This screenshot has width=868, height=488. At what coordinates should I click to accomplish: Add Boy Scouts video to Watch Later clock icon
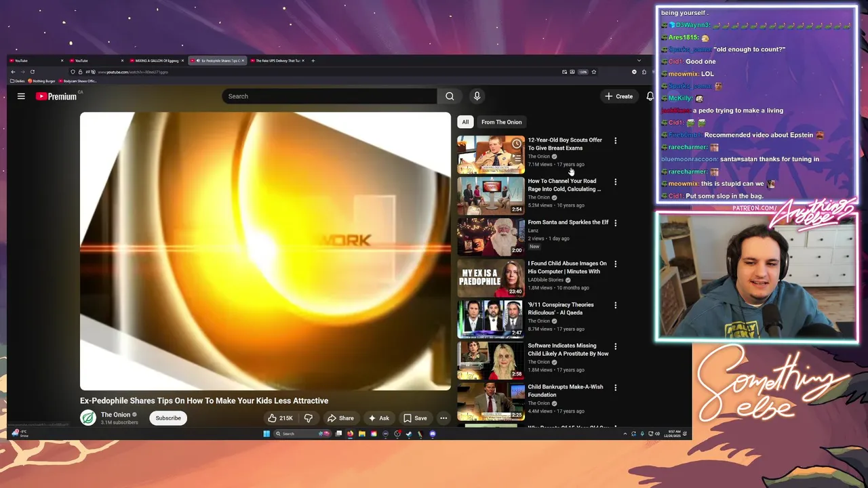point(517,144)
